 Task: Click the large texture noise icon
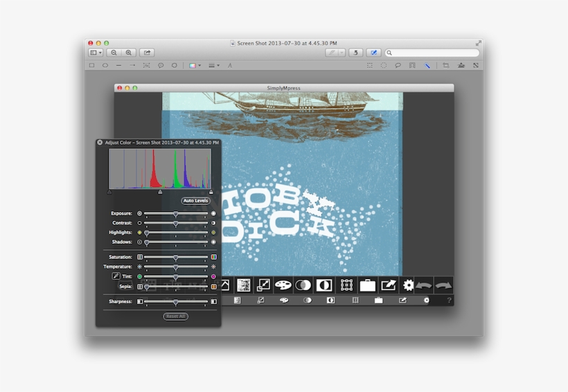[244, 285]
